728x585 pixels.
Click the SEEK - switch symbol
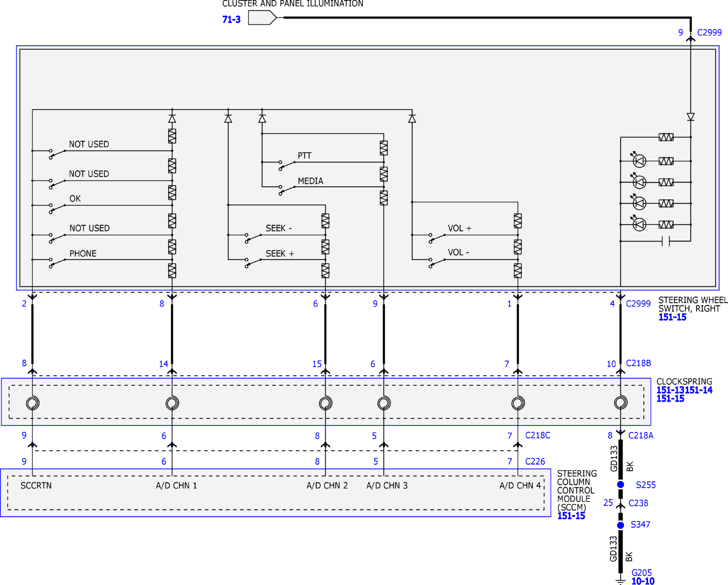pyautogui.click(x=253, y=238)
